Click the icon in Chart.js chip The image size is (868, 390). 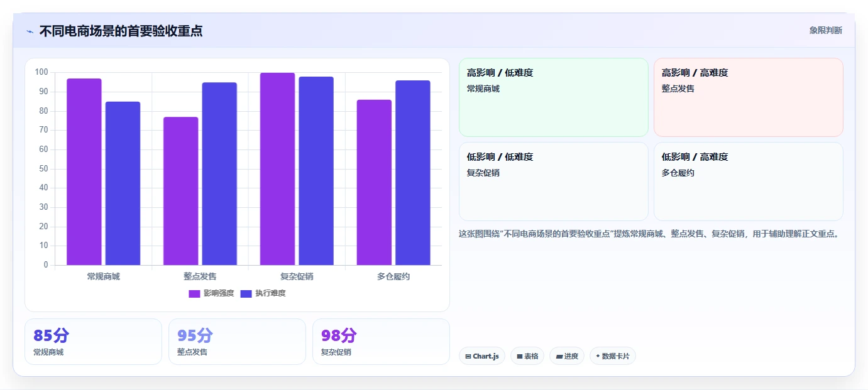[x=468, y=356]
